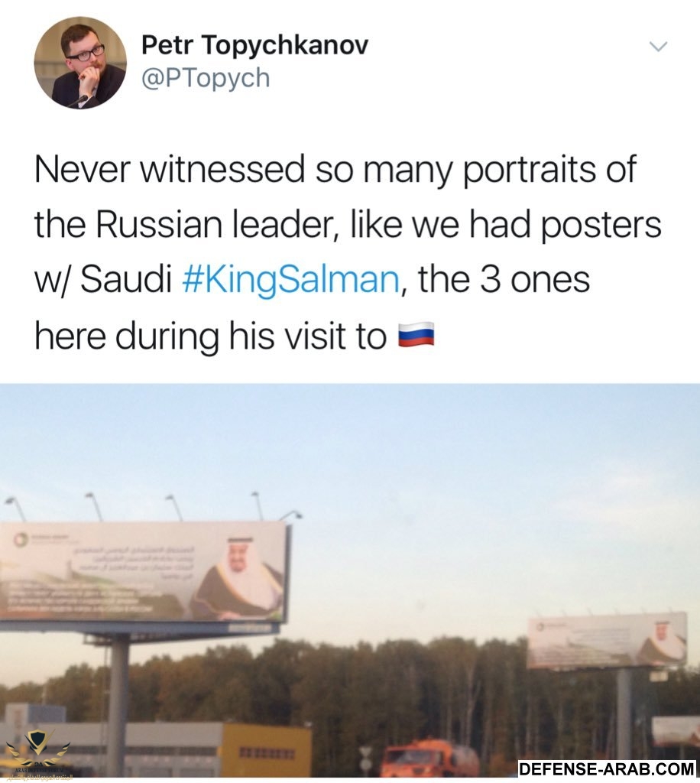Click the Petr Topychkanov display name

254,45
